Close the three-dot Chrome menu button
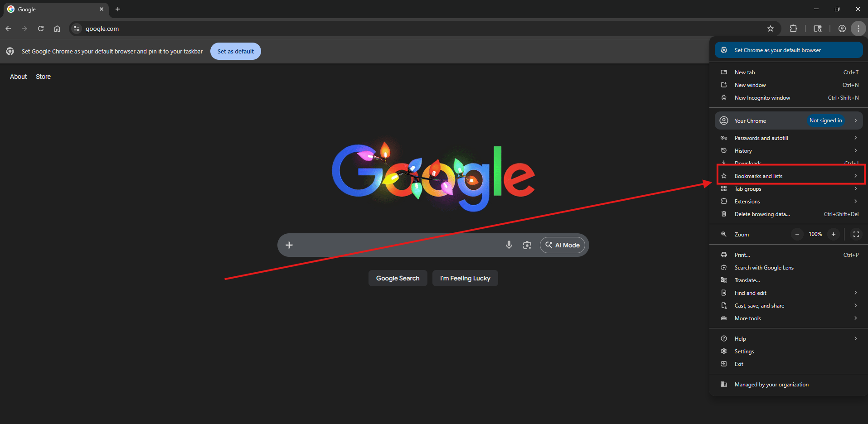868x424 pixels. [858, 29]
